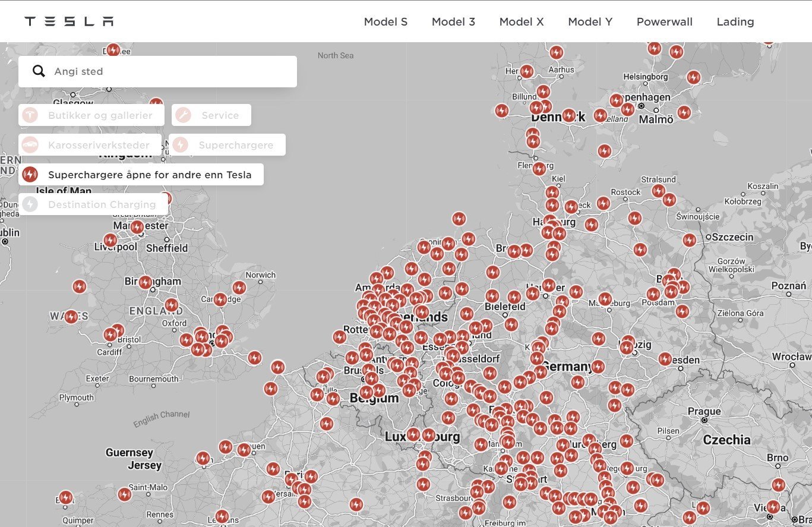The height and width of the screenshot is (527, 812).
Task: Select the Supercharger pin near Quimper
Action: point(66,497)
